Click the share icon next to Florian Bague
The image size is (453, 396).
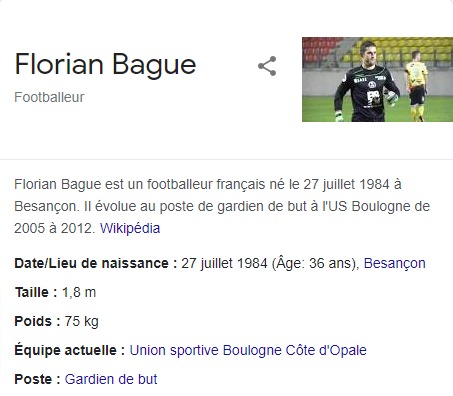(267, 66)
